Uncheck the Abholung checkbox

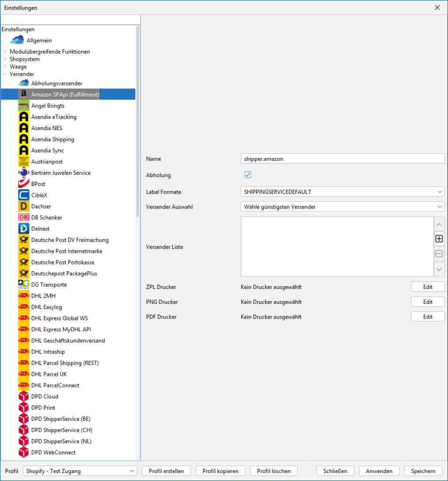point(248,175)
